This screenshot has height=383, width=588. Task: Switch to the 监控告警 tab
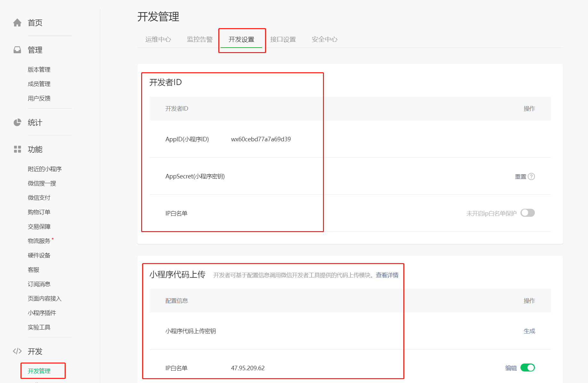pyautogui.click(x=200, y=39)
